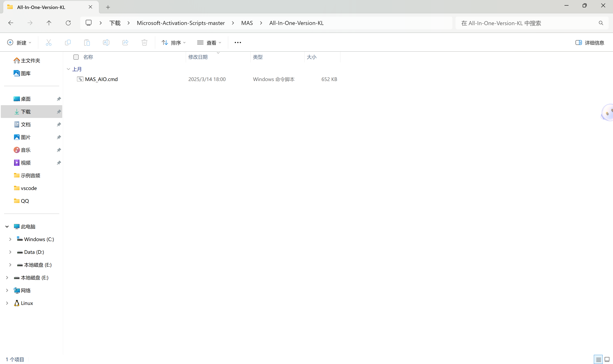Image resolution: width=613 pixels, height=364 pixels.
Task: Click MAS in the breadcrumb path
Action: [247, 23]
